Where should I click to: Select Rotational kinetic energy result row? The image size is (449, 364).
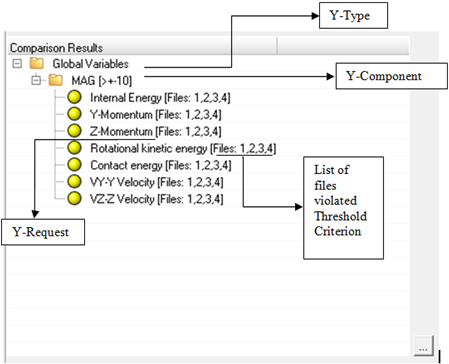(x=183, y=148)
